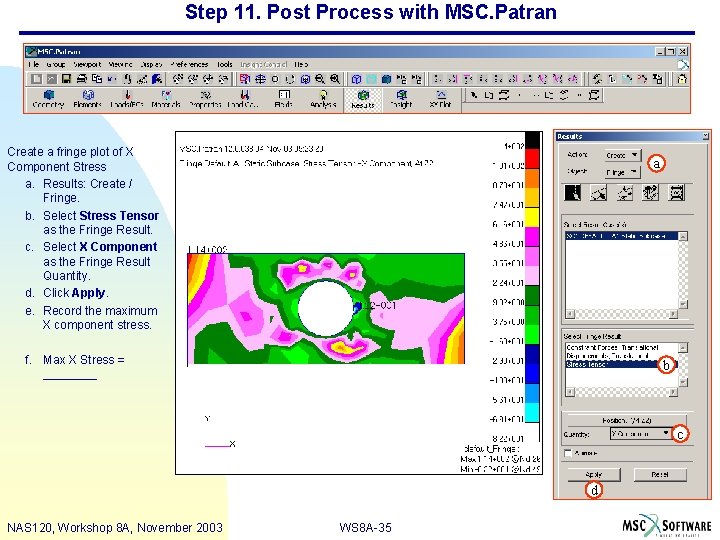720x540 pixels.
Task: Switch to Wireframe cube display icon
Action: pyautogui.click(x=356, y=79)
